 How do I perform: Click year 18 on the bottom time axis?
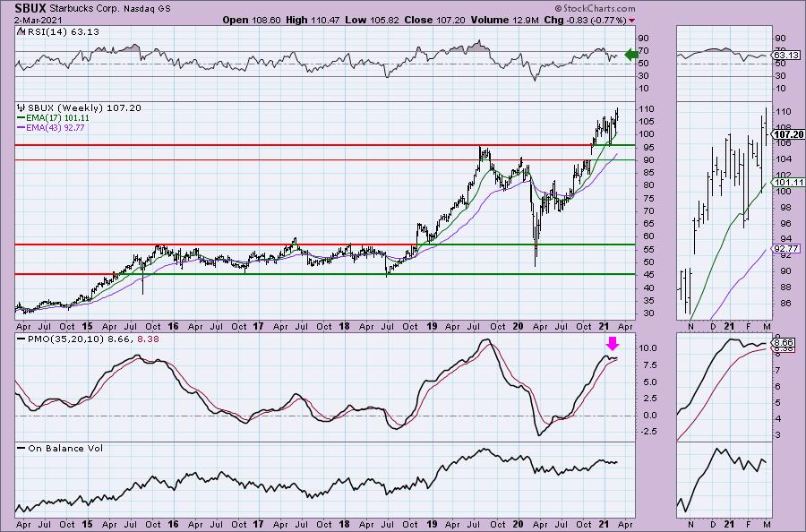tap(344, 525)
